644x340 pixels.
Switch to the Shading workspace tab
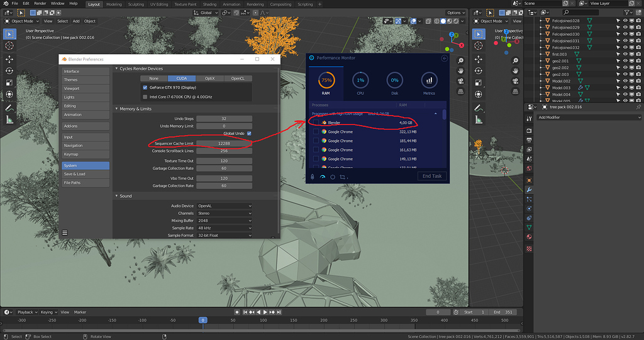coord(209,4)
